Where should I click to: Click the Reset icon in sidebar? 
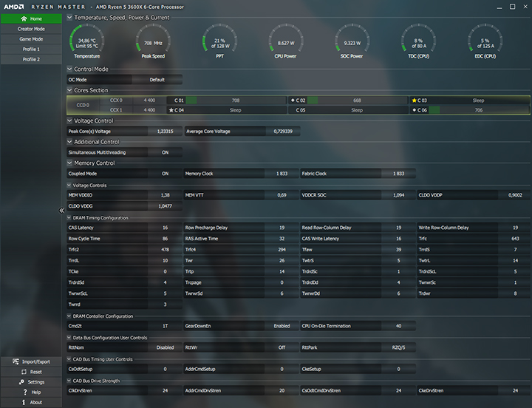[x=24, y=372]
